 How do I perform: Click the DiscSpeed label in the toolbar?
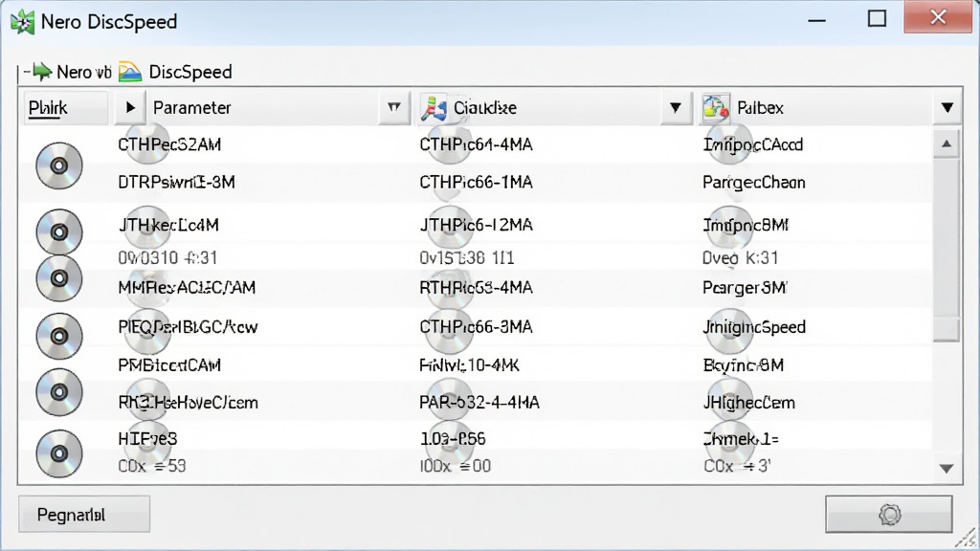click(x=190, y=72)
